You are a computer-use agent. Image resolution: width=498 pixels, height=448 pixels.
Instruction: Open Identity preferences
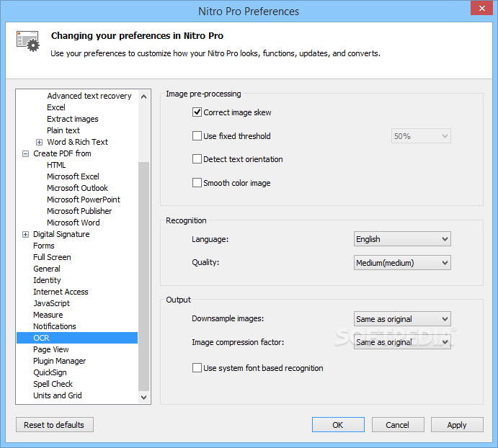[x=47, y=280]
